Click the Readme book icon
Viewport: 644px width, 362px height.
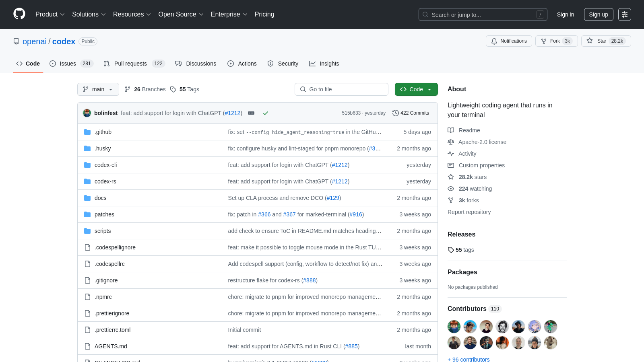point(451,130)
